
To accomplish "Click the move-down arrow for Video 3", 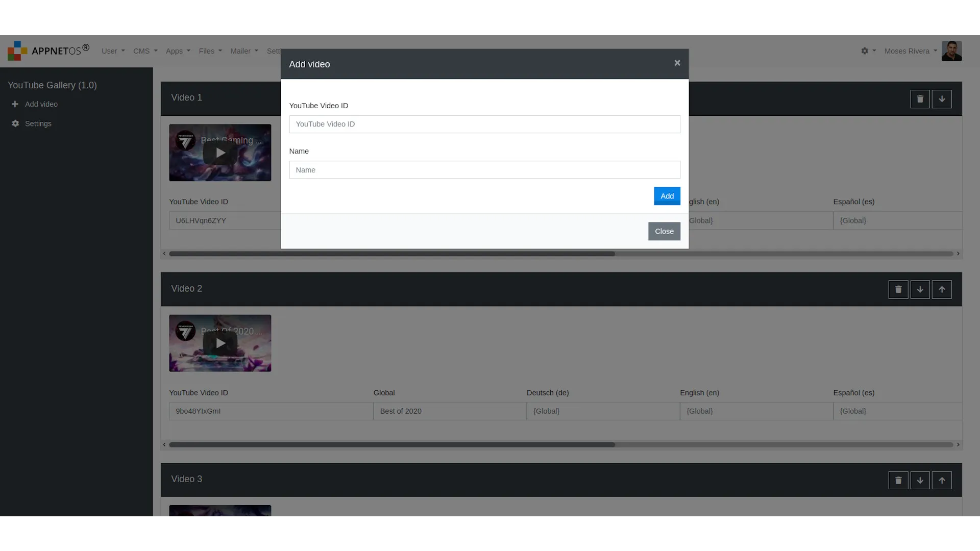I will (x=920, y=481).
